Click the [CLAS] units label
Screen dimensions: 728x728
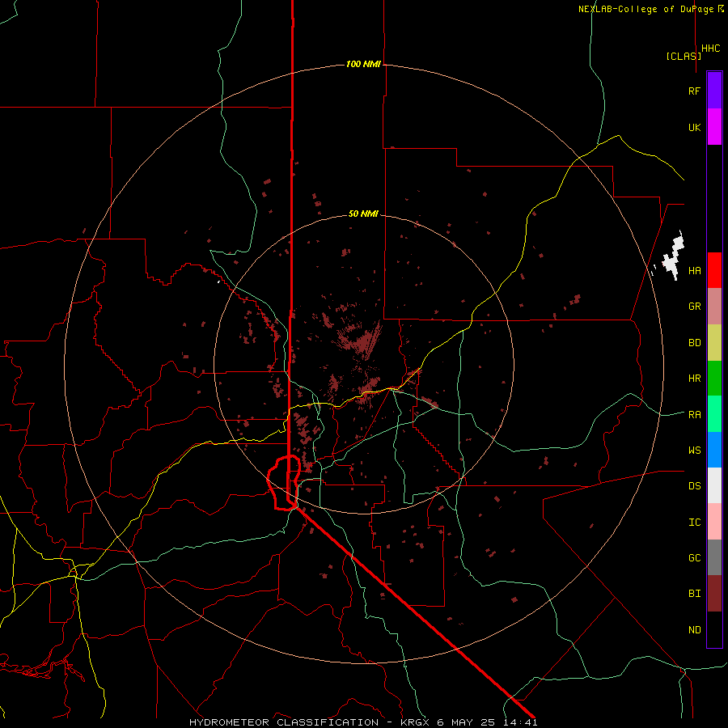point(684,56)
